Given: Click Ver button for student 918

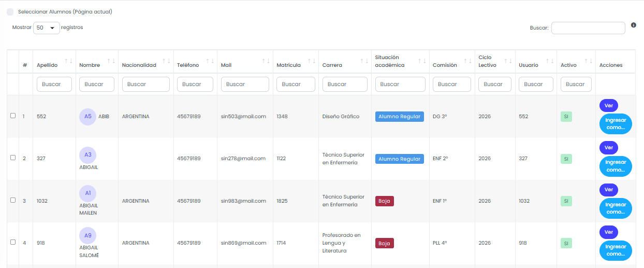Looking at the screenshot, I should coord(609,232).
